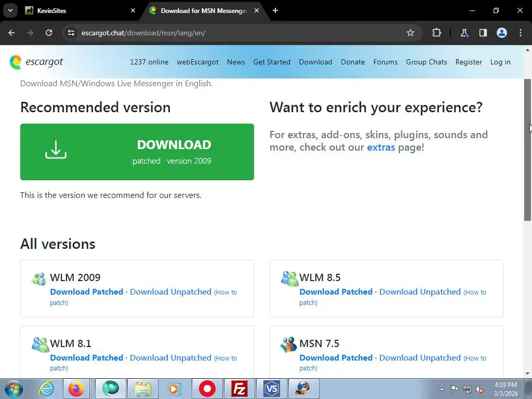Open Get Started in the nav bar

point(272,62)
